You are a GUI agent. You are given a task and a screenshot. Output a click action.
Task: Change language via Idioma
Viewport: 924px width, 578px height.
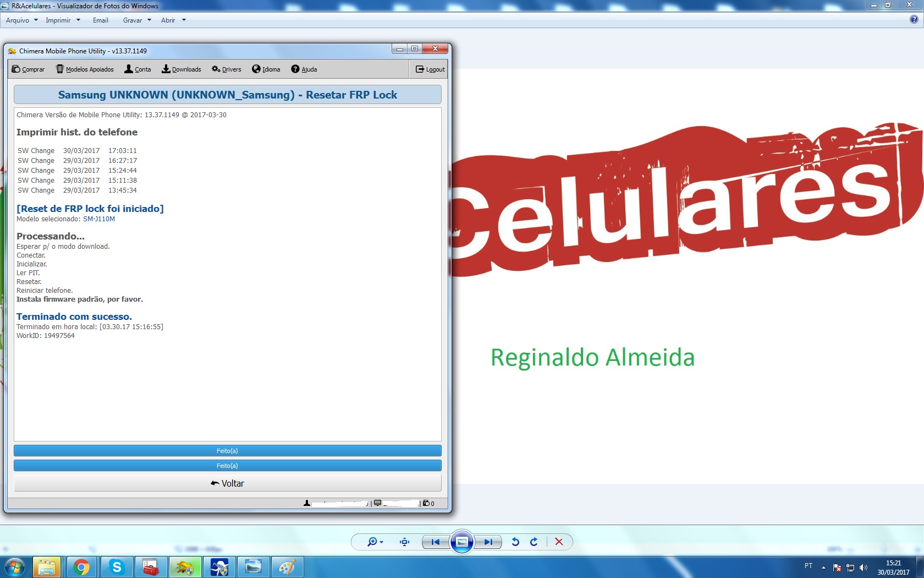266,69
